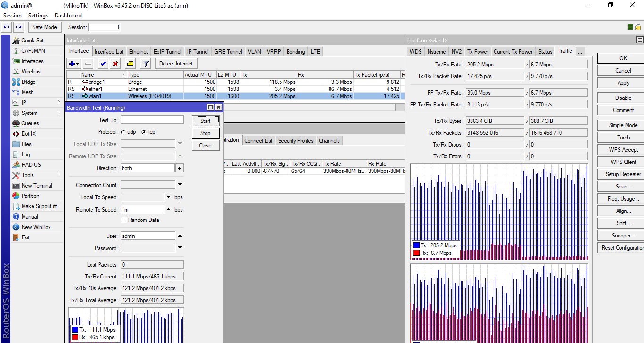Image resolution: width=644 pixels, height=343 pixels.
Task: Open Quick Set from sidebar
Action: click(x=32, y=41)
